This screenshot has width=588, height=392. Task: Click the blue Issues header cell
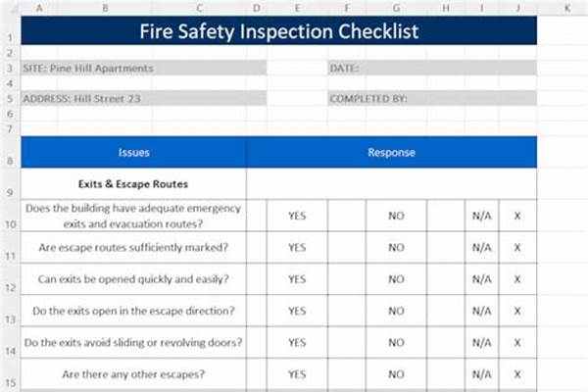(134, 152)
